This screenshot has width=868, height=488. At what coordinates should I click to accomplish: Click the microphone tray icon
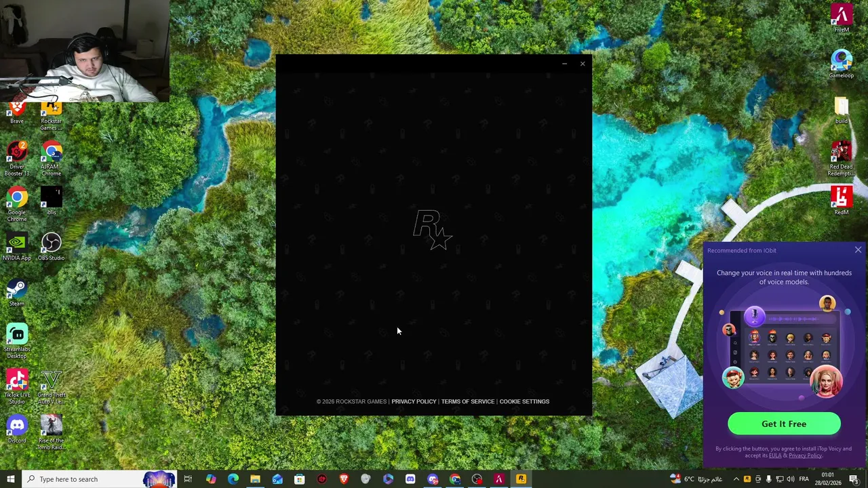(768, 479)
